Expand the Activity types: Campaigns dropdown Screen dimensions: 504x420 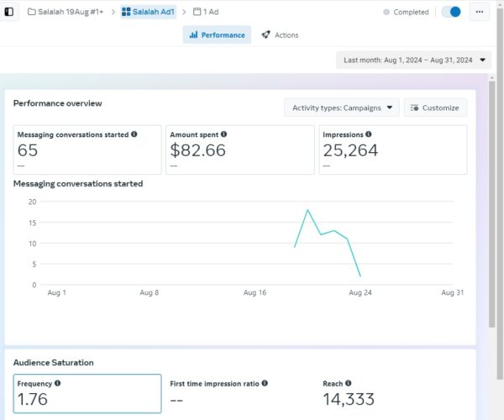[x=341, y=108]
